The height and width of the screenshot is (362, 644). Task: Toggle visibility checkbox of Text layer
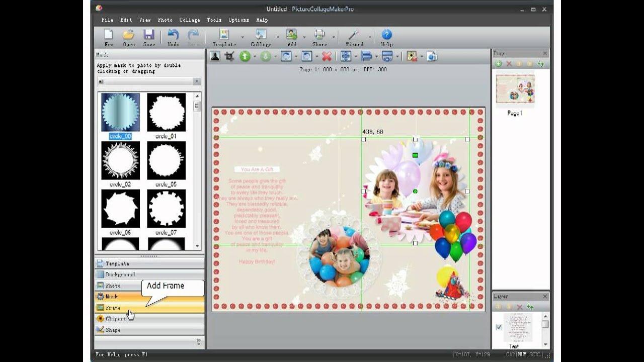coord(499,327)
